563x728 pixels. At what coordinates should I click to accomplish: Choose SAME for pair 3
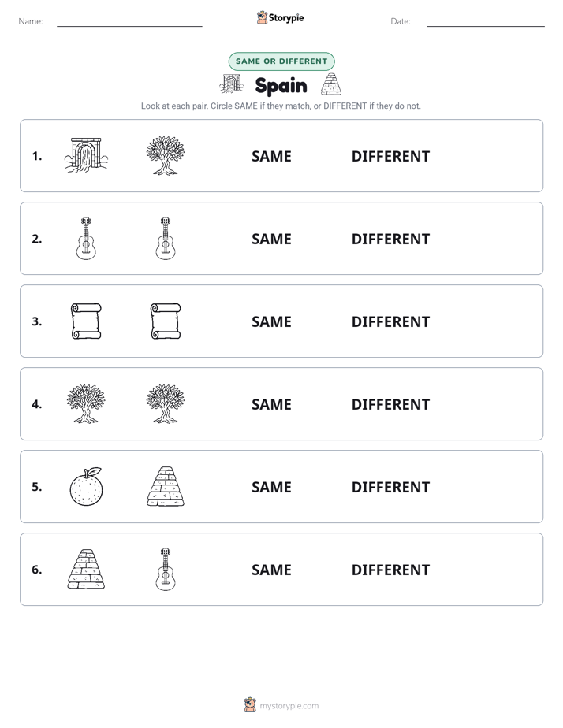[x=271, y=321]
